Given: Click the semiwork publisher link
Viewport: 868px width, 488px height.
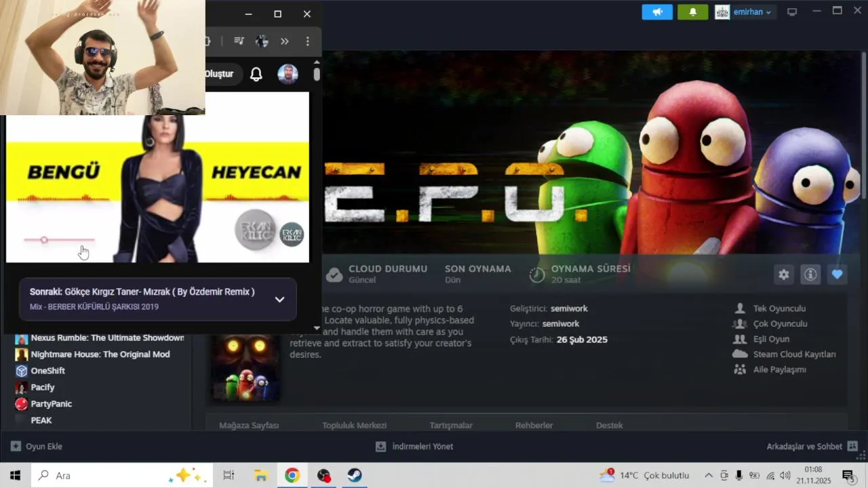Looking at the screenshot, I should click(x=561, y=324).
